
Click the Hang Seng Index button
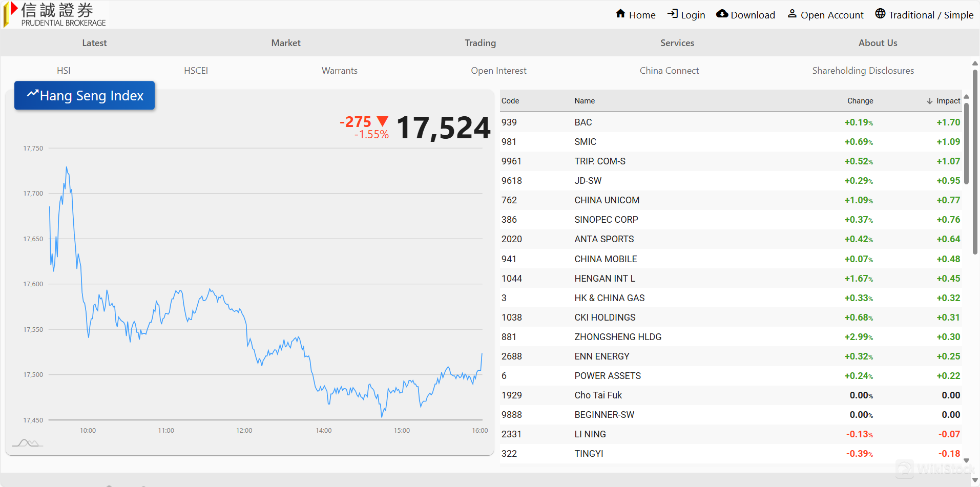point(85,96)
